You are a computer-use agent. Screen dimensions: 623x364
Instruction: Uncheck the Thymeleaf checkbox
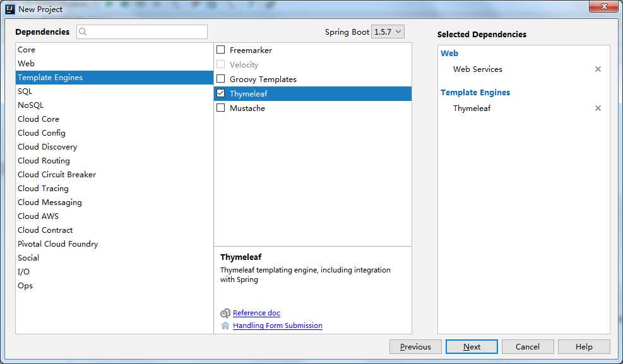pyautogui.click(x=220, y=93)
